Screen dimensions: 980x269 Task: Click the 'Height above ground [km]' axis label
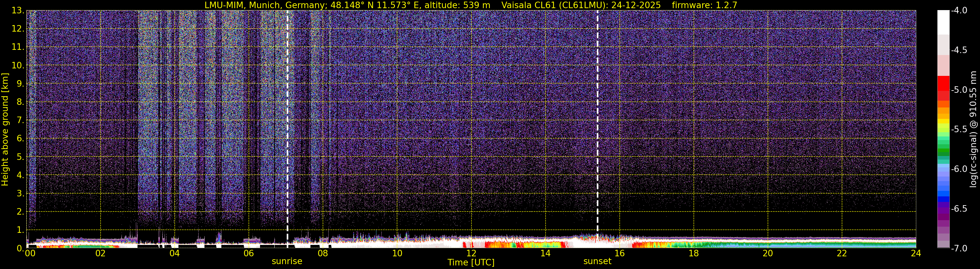[5, 130]
